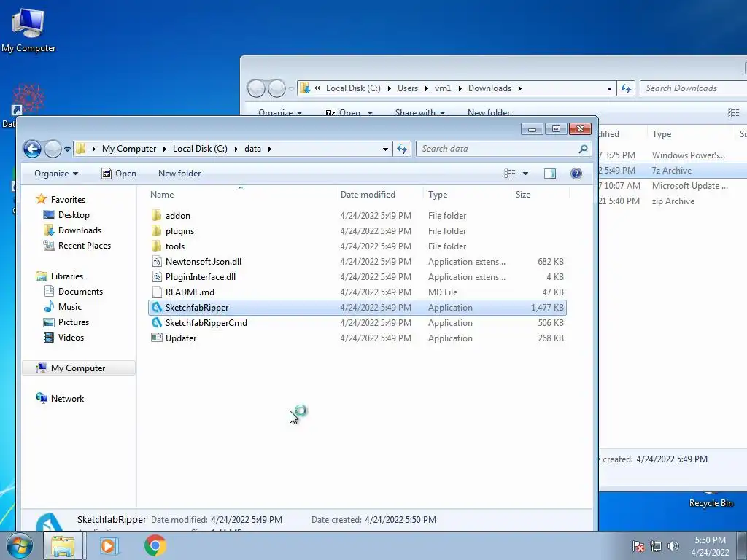Open the view options dropdown arrow

(x=525, y=174)
